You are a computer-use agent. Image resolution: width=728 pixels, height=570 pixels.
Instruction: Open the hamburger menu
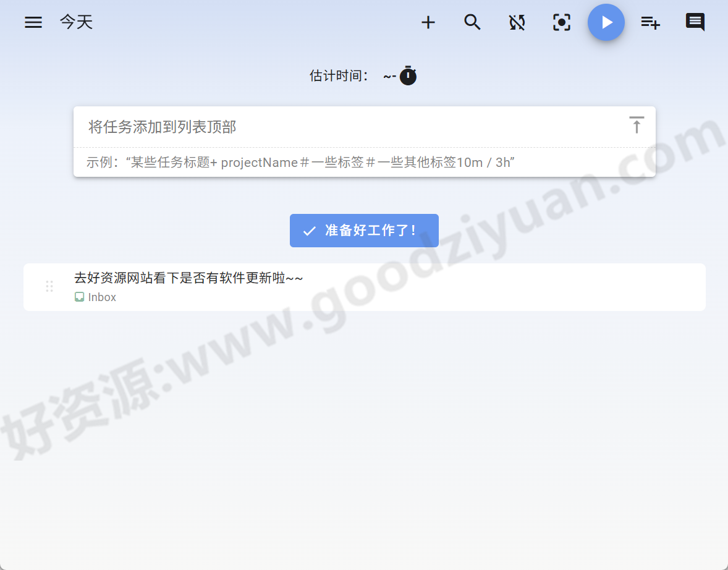(33, 22)
